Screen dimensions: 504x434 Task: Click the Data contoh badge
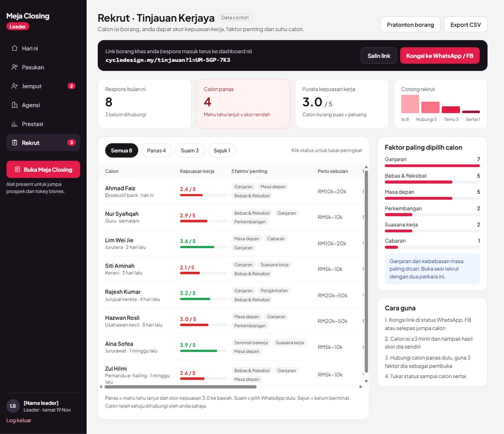pyautogui.click(x=235, y=18)
